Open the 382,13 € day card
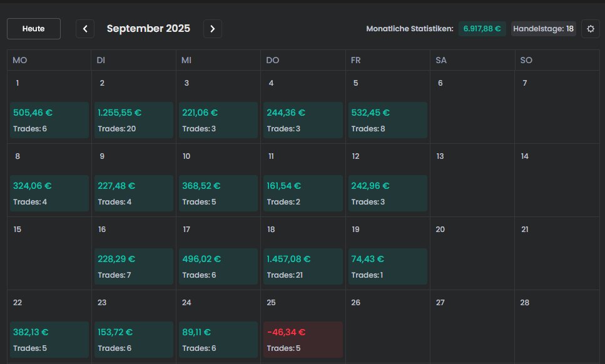Screen dimensions: 605x364 tap(49, 340)
